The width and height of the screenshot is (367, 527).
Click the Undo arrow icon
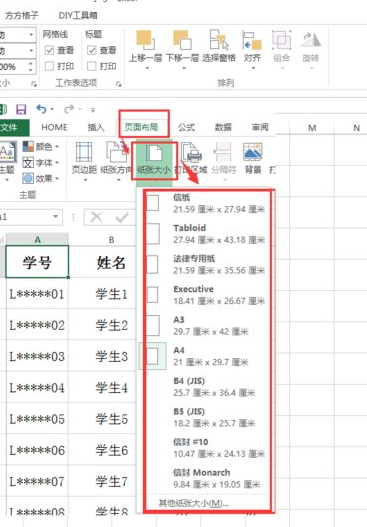[41, 109]
